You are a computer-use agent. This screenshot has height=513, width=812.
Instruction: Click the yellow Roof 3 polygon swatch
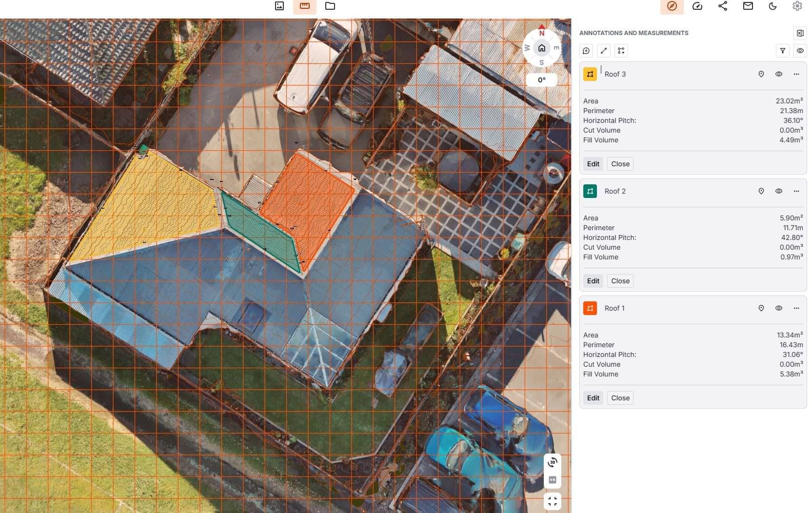(590, 74)
